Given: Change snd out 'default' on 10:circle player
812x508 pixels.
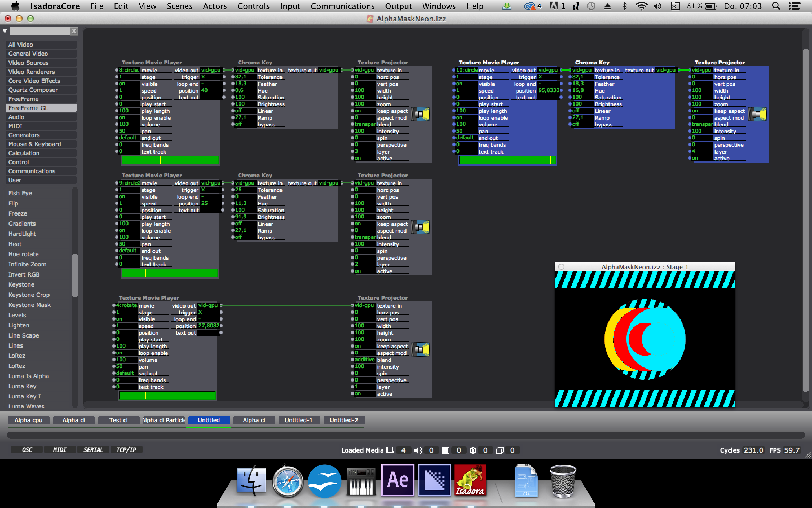Looking at the screenshot, I should click(466, 138).
